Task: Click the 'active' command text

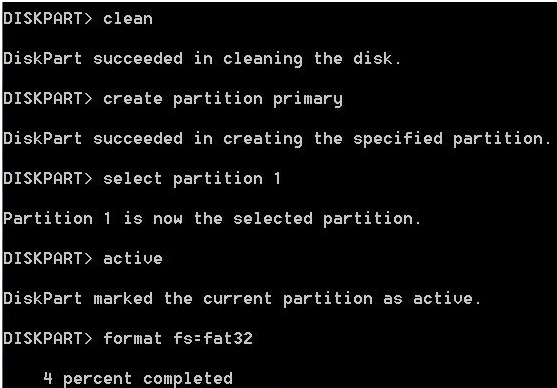Action: 133,258
